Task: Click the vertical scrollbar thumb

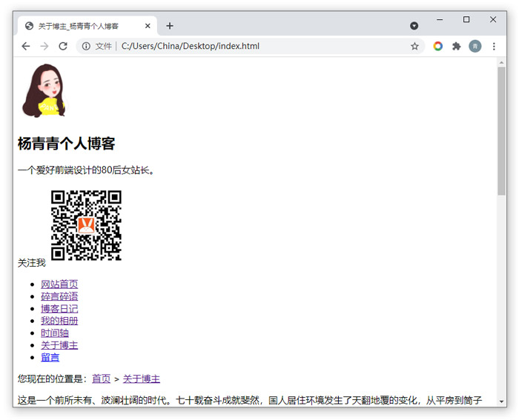Action: [501, 131]
